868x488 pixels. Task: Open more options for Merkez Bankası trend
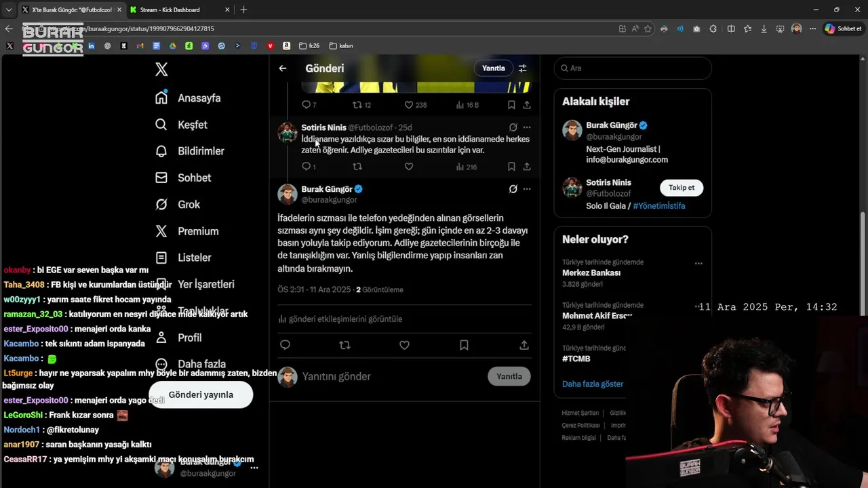pyautogui.click(x=698, y=263)
